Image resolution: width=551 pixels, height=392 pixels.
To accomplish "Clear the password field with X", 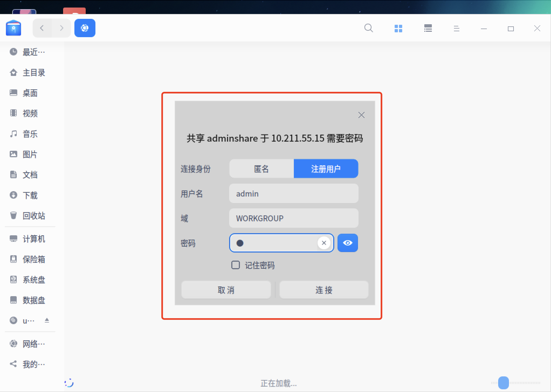I will (324, 243).
